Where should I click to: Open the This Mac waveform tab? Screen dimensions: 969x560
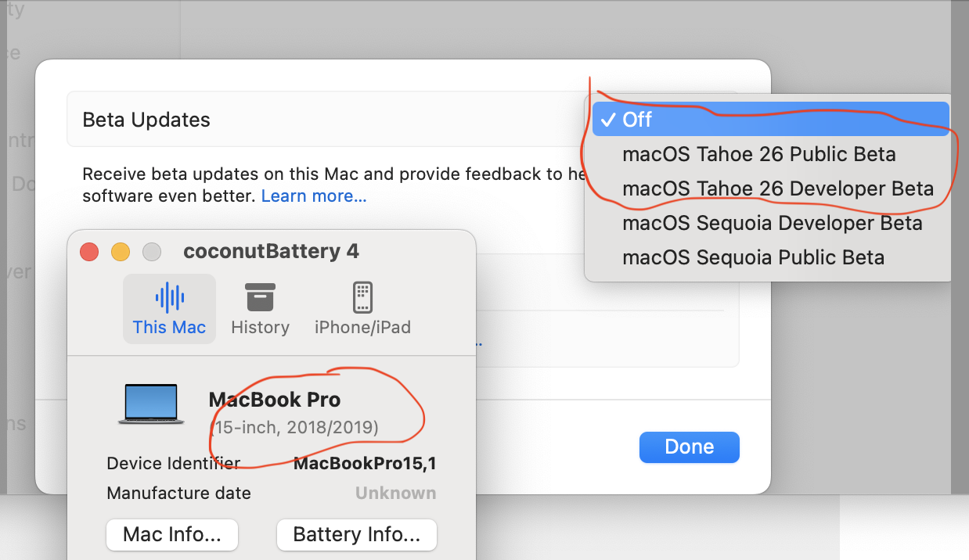[x=169, y=309]
